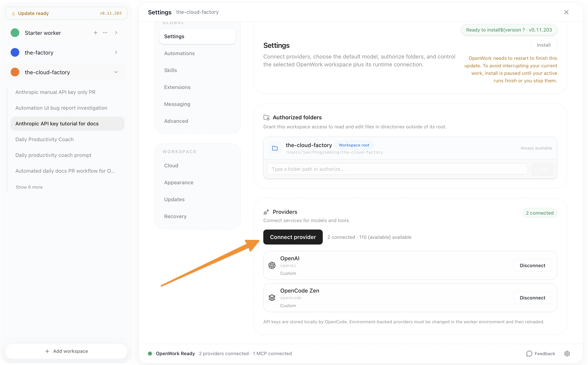Viewport: 588px width, 365px height.
Task: Open the ellipsis menu beside Starter worker
Action: click(105, 33)
